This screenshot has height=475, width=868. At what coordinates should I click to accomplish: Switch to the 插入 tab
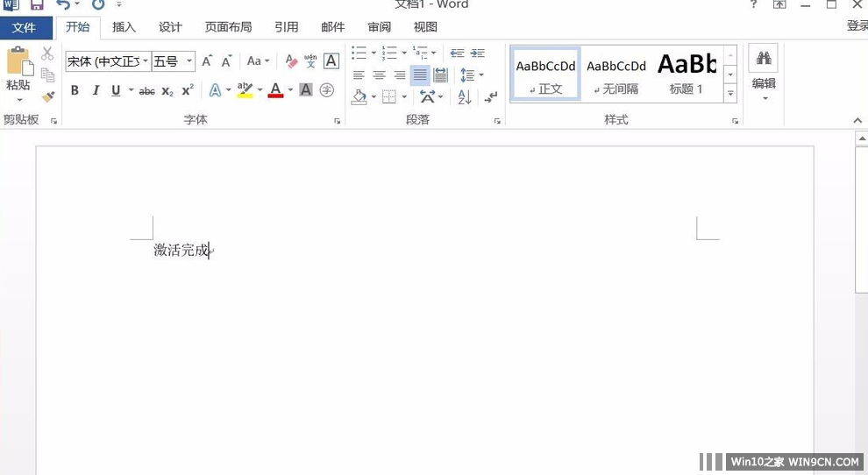(x=124, y=27)
